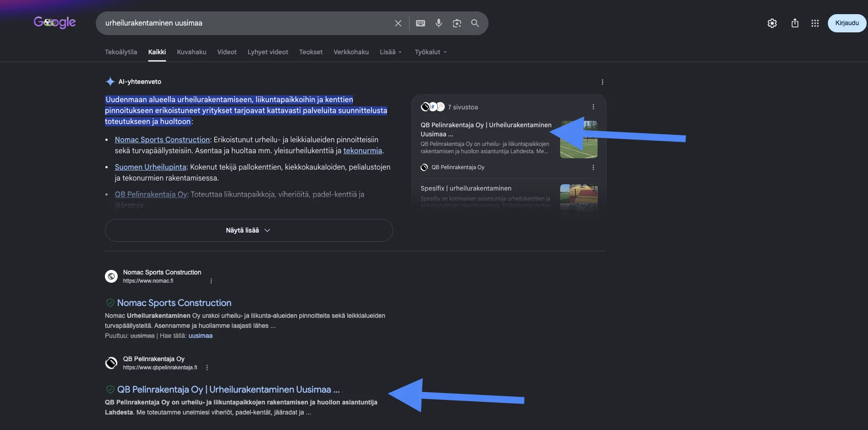Viewport: 868px width, 430px height.
Task: Open the sources panel three-dot menu
Action: (593, 107)
